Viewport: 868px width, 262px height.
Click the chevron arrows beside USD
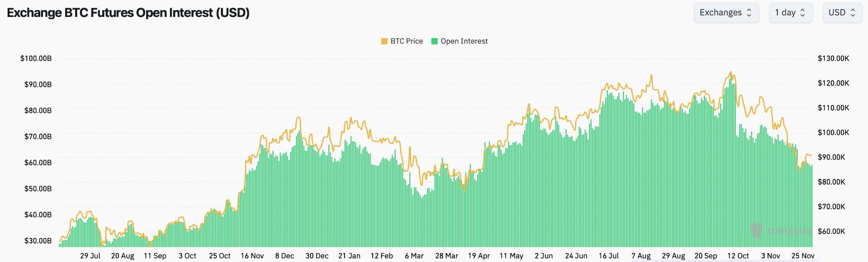click(853, 13)
